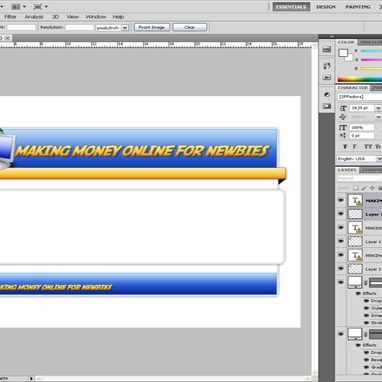Open the font size dropdown arrow

click(378, 108)
